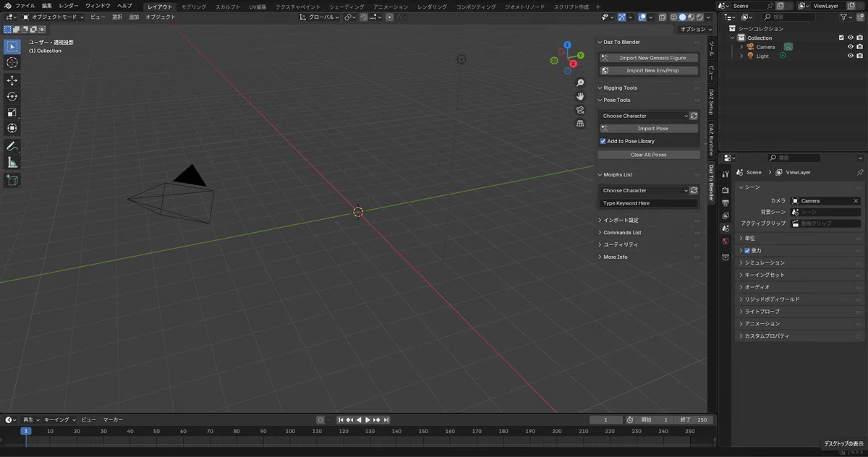Open the Render properties tab
Image resolution: width=868 pixels, height=457 pixels.
pyautogui.click(x=726, y=190)
